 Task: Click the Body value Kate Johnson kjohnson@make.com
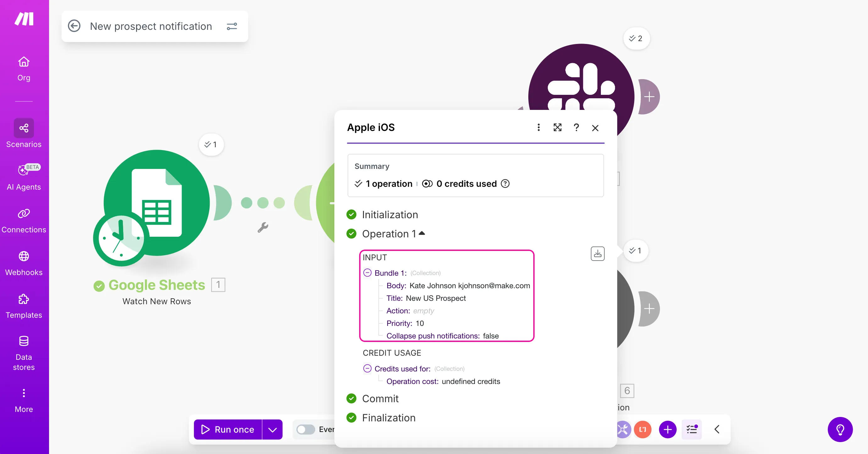coord(470,286)
